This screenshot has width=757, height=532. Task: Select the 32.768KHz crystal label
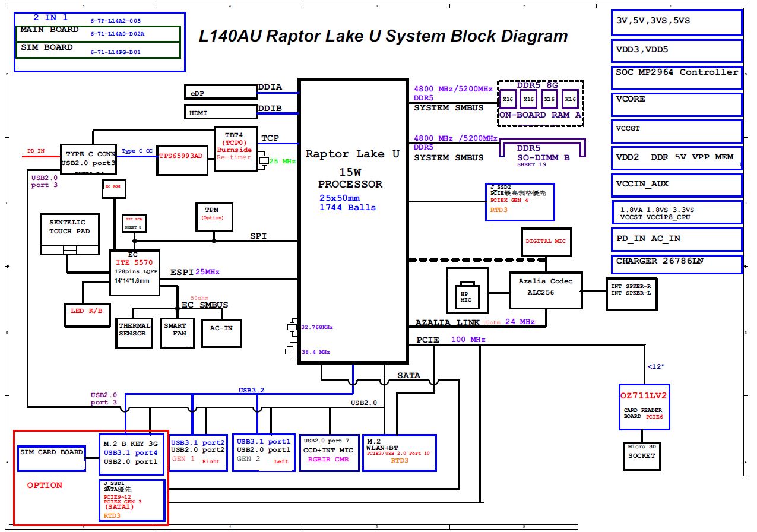click(x=317, y=327)
